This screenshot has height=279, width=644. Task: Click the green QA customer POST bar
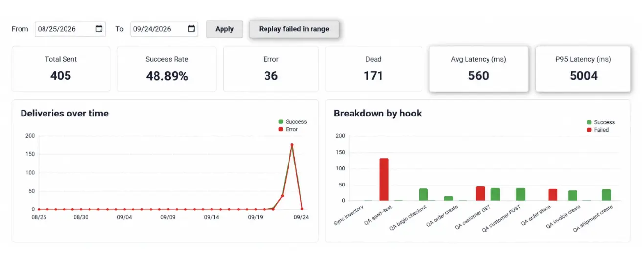pos(521,194)
